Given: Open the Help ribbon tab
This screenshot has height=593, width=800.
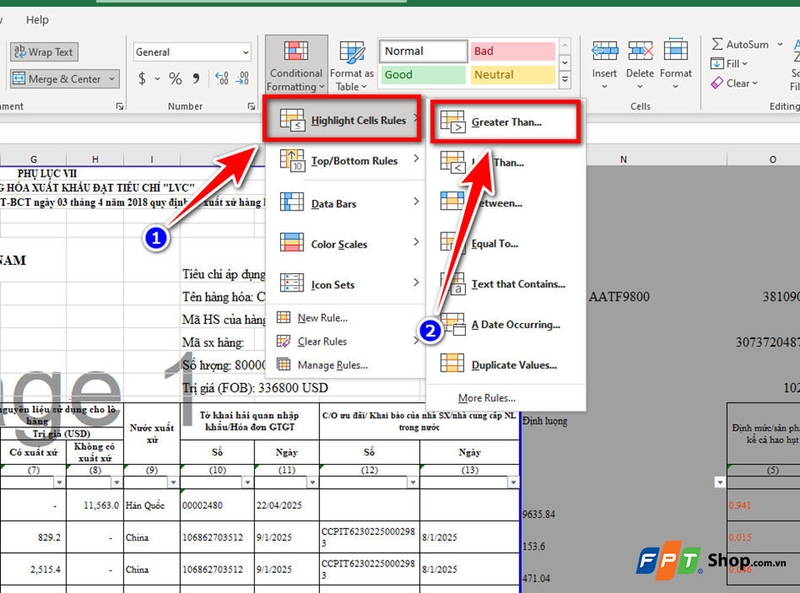Looking at the screenshot, I should click(37, 20).
